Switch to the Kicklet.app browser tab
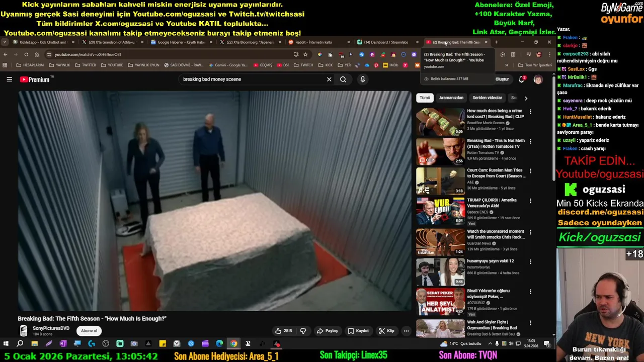This screenshot has width=644, height=362. [43, 42]
